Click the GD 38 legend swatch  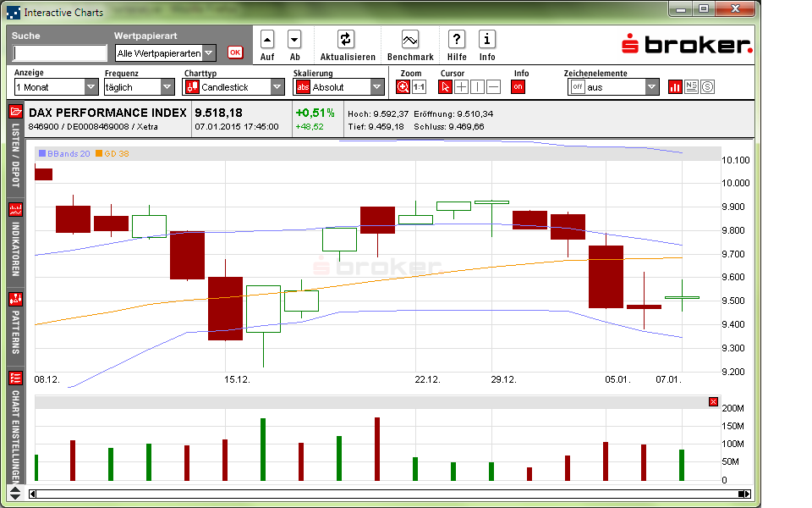click(99, 153)
